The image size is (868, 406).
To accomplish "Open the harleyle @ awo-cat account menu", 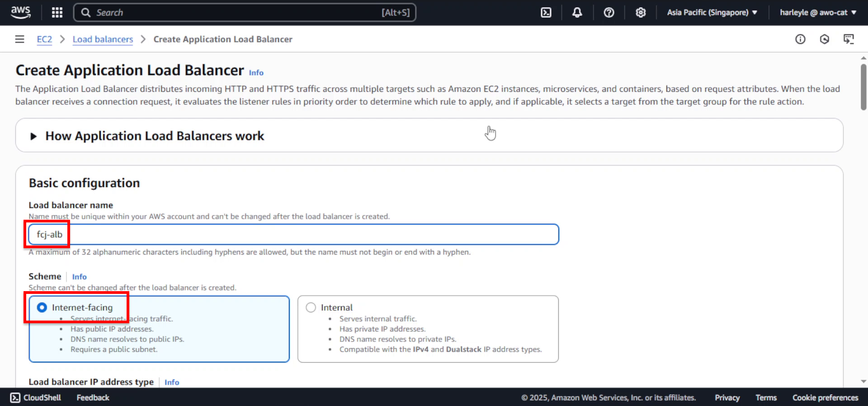I will point(818,13).
